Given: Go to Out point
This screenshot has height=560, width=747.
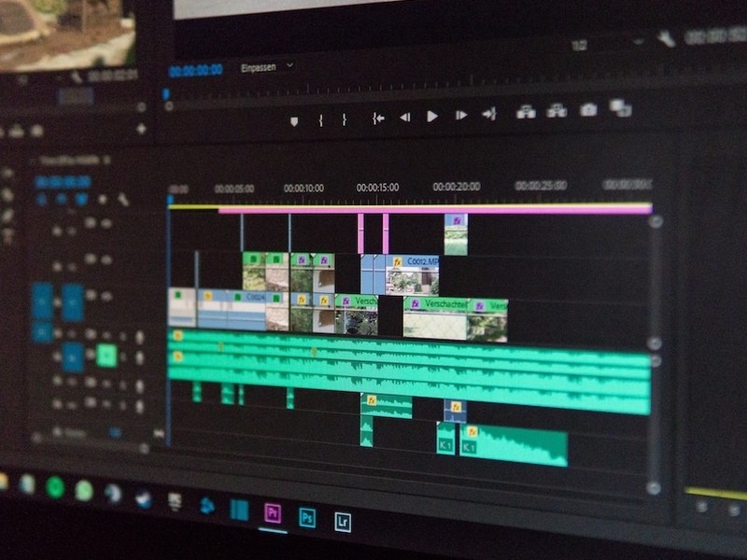Looking at the screenshot, I should (488, 114).
